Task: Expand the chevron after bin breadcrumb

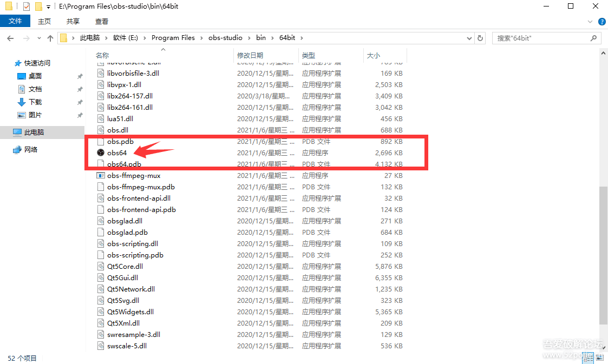Action: click(x=272, y=38)
